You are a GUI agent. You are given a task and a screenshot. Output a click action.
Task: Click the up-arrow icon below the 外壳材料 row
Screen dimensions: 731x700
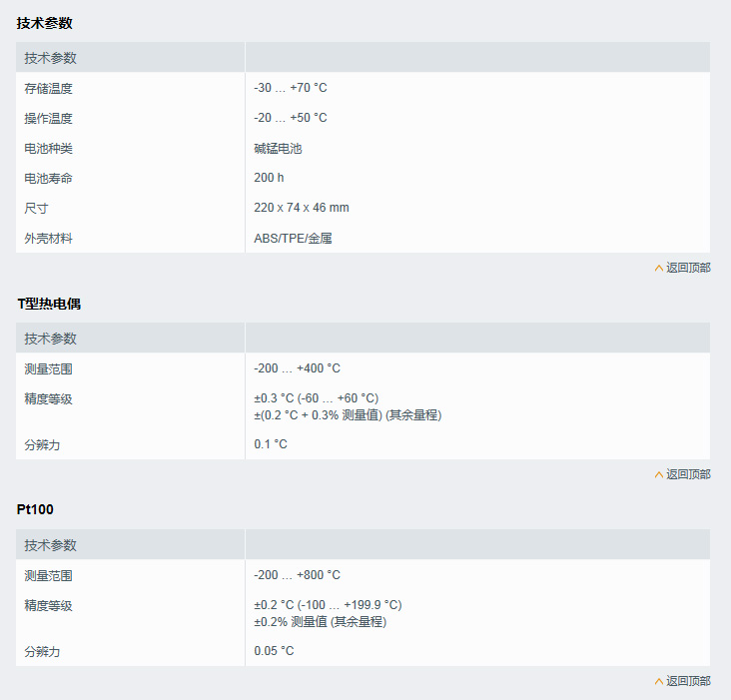click(658, 268)
